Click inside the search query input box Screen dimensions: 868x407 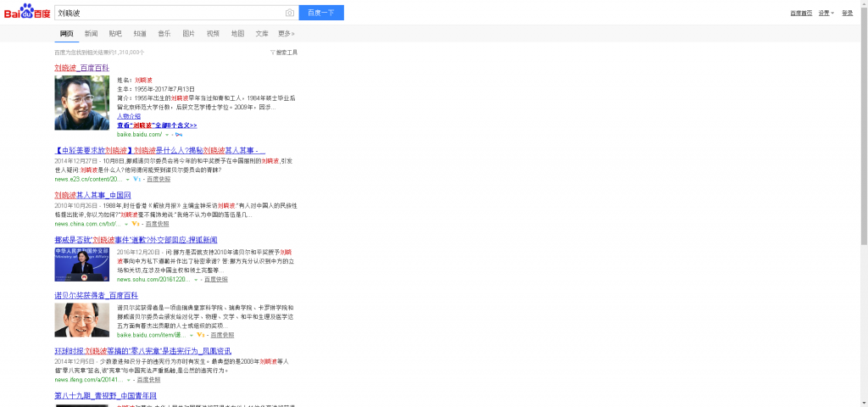pyautogui.click(x=170, y=13)
